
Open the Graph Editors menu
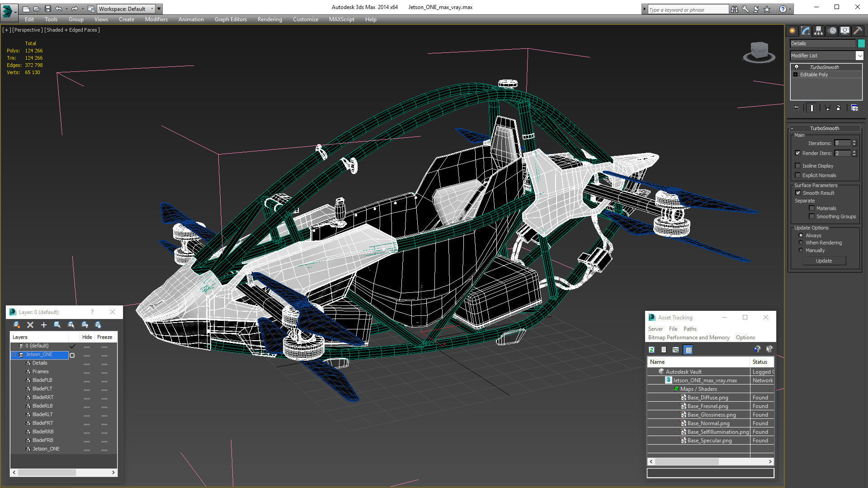tap(231, 19)
